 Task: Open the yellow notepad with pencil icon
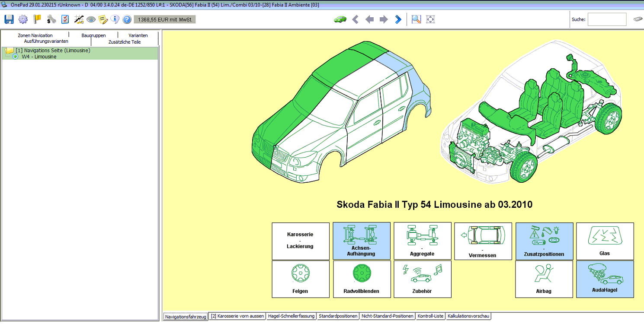tap(103, 19)
